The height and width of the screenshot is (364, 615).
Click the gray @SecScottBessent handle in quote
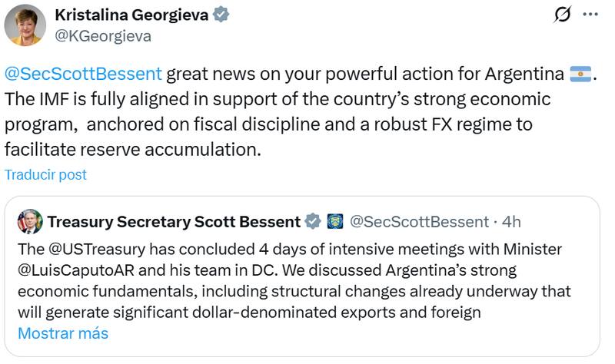419,222
